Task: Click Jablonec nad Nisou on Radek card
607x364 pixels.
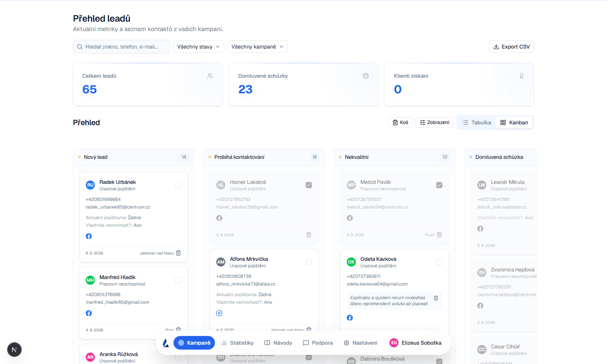Action: click(157, 253)
